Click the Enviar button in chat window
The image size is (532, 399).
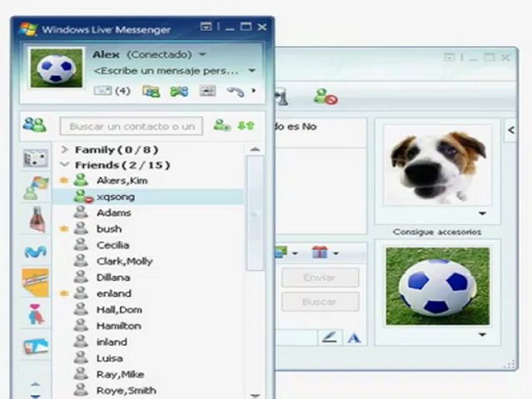[x=320, y=277]
